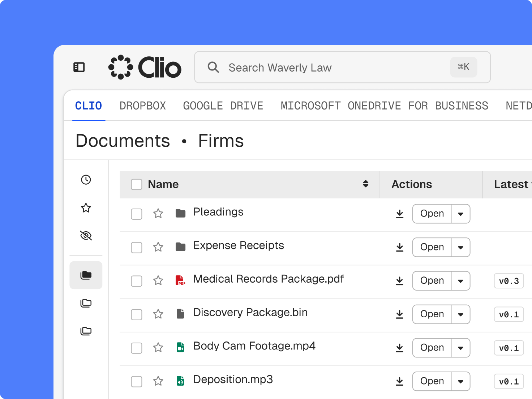Screen dimensions: 532x399
Task: Open hidden items crossed-eye icon
Action: [86, 236]
